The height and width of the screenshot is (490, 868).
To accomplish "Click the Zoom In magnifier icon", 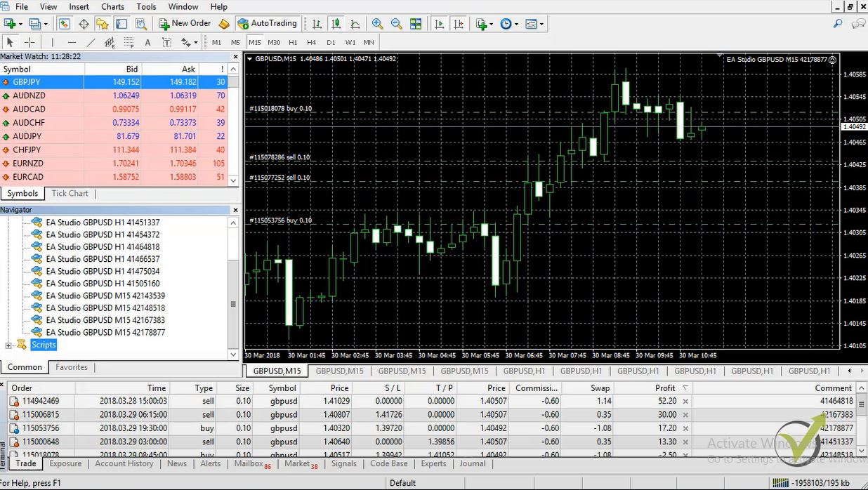I will [378, 23].
